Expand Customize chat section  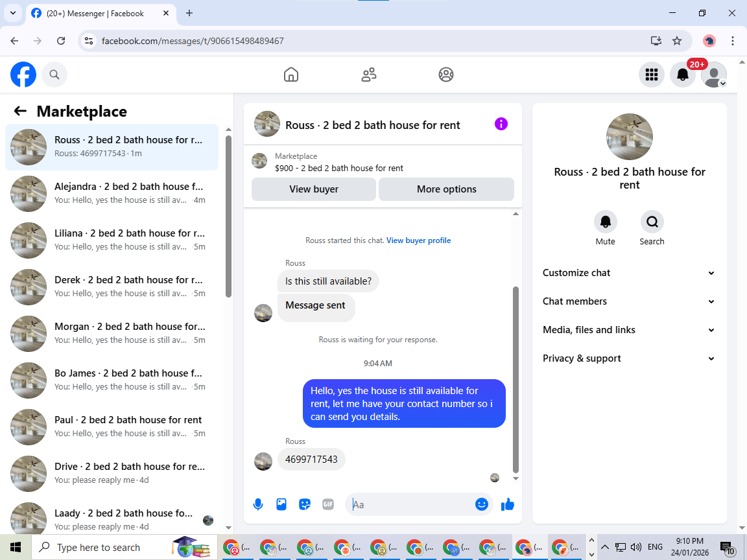[629, 273]
